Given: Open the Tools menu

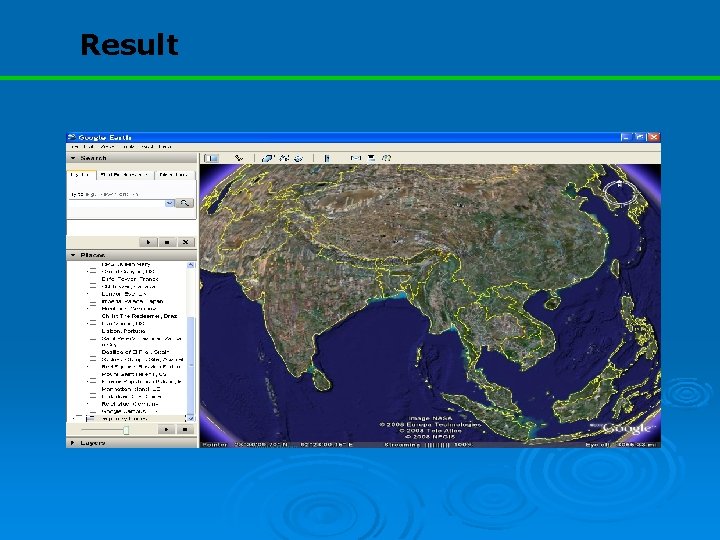Looking at the screenshot, I should click(129, 147).
